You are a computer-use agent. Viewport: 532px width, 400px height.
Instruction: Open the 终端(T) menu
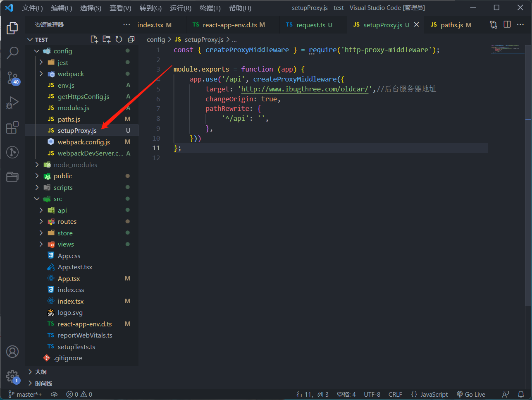210,8
